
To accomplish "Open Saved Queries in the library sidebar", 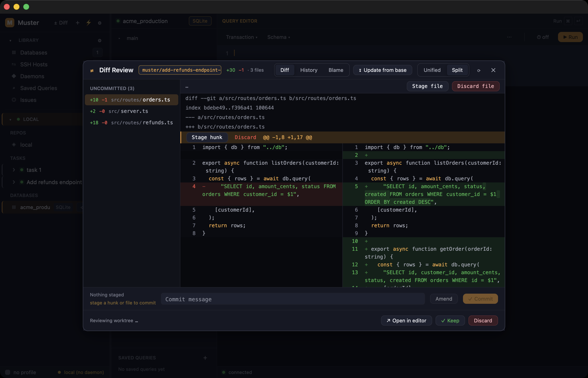I will 38,88.
